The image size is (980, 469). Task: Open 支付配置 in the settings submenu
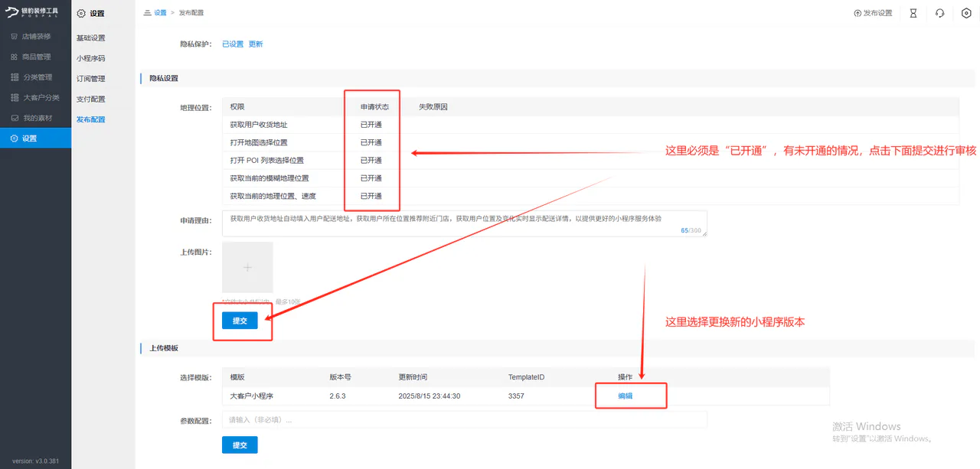pos(91,99)
